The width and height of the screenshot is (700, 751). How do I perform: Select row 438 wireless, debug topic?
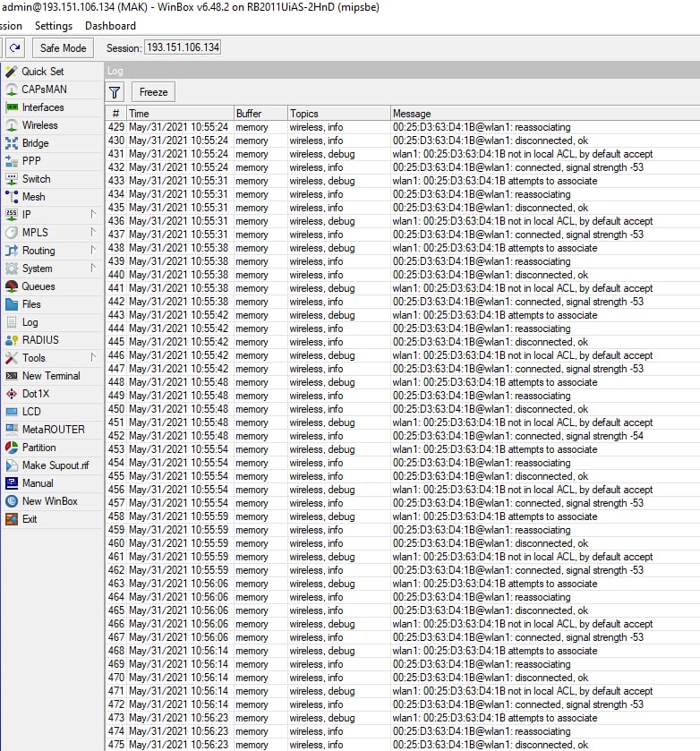pyautogui.click(x=322, y=248)
